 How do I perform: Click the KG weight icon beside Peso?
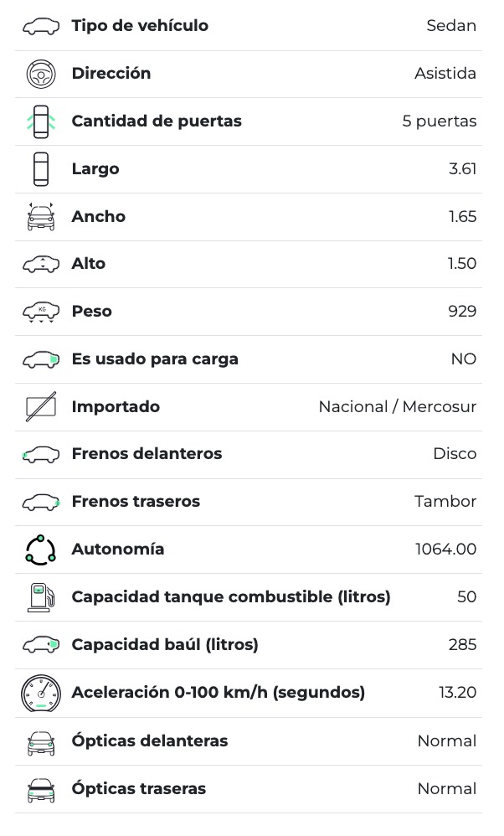click(x=41, y=312)
